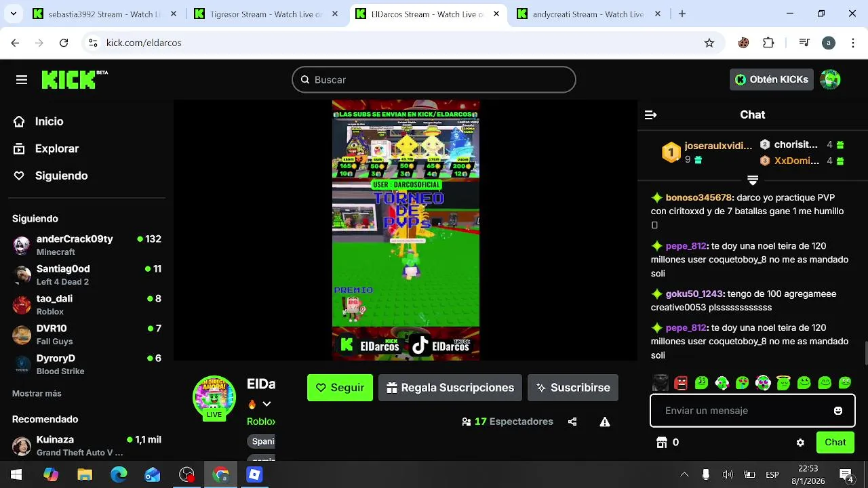
Task: Close the ElDarcos Stream tab
Action: point(496,14)
